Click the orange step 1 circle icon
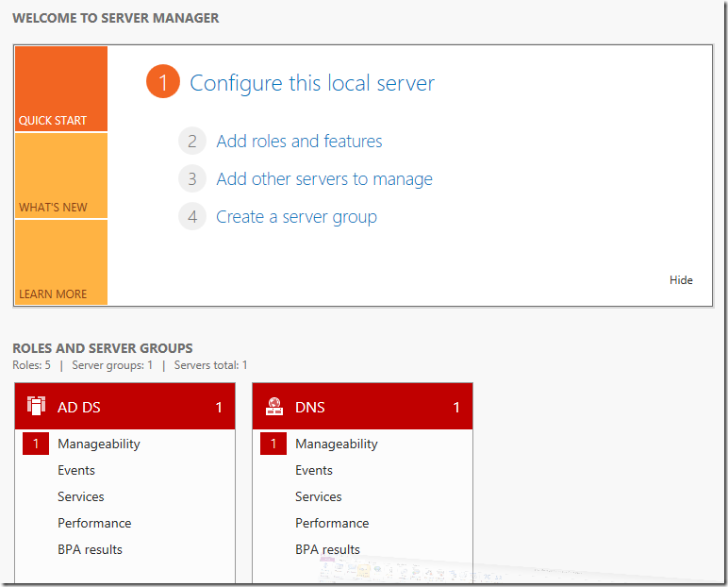Screen dimensions: 728x587 pos(162,83)
